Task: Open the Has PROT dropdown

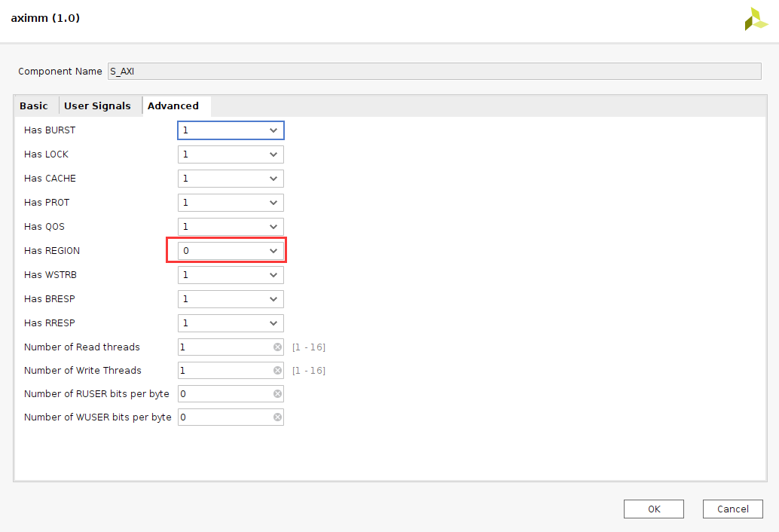Action: click(x=231, y=203)
